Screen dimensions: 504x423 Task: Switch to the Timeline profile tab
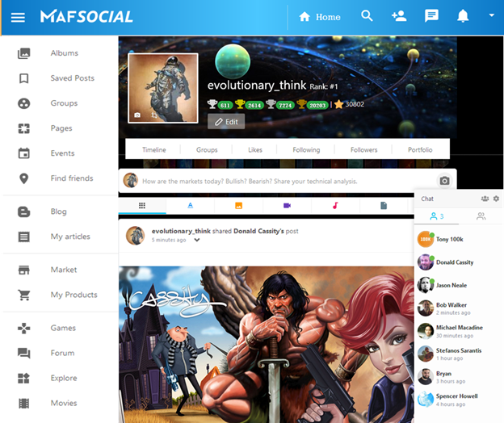(154, 150)
